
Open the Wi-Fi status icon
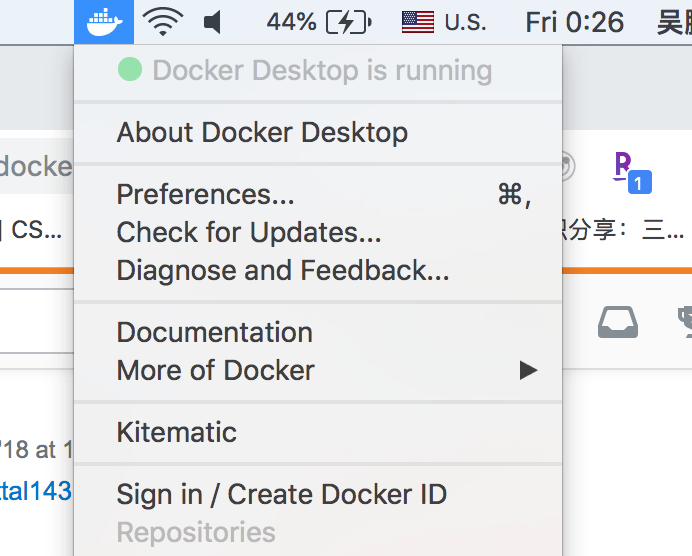coord(163,21)
